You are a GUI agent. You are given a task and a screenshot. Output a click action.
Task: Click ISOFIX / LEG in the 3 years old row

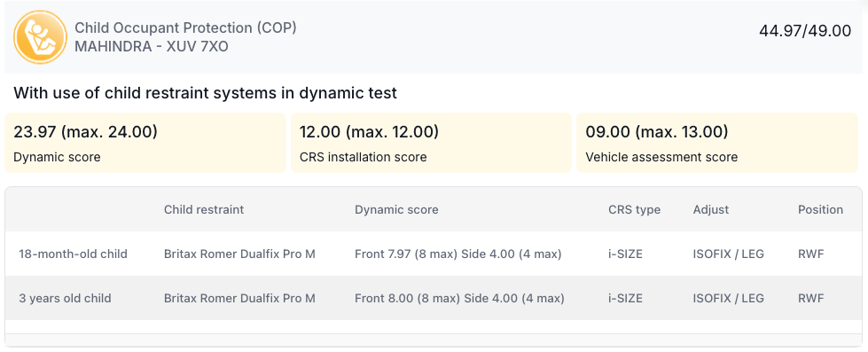[x=729, y=298]
